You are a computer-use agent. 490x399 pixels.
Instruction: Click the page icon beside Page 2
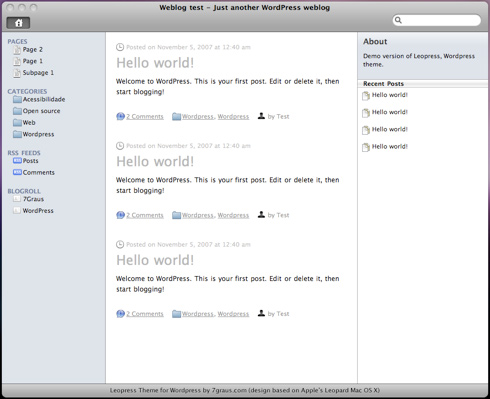[17, 50]
